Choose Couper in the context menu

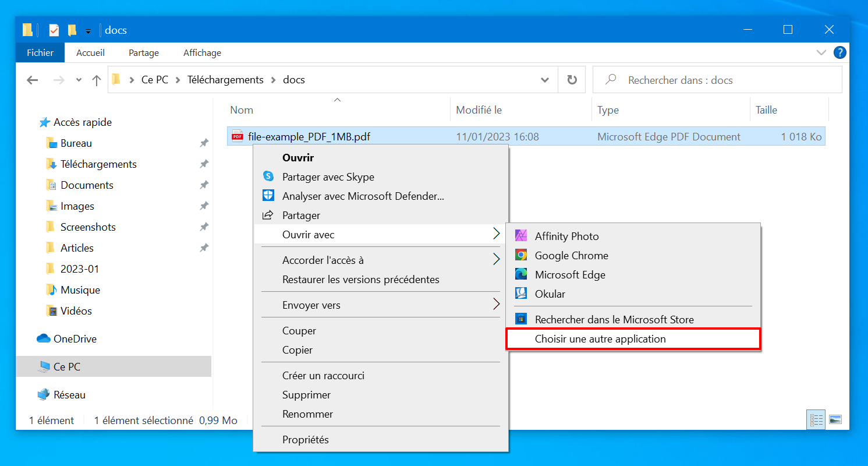[381, 331]
